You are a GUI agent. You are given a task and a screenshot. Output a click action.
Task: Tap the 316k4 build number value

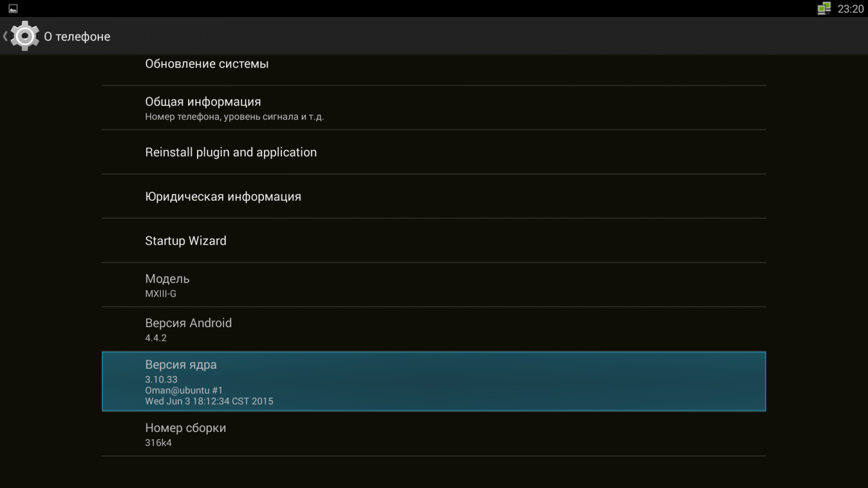tap(159, 443)
